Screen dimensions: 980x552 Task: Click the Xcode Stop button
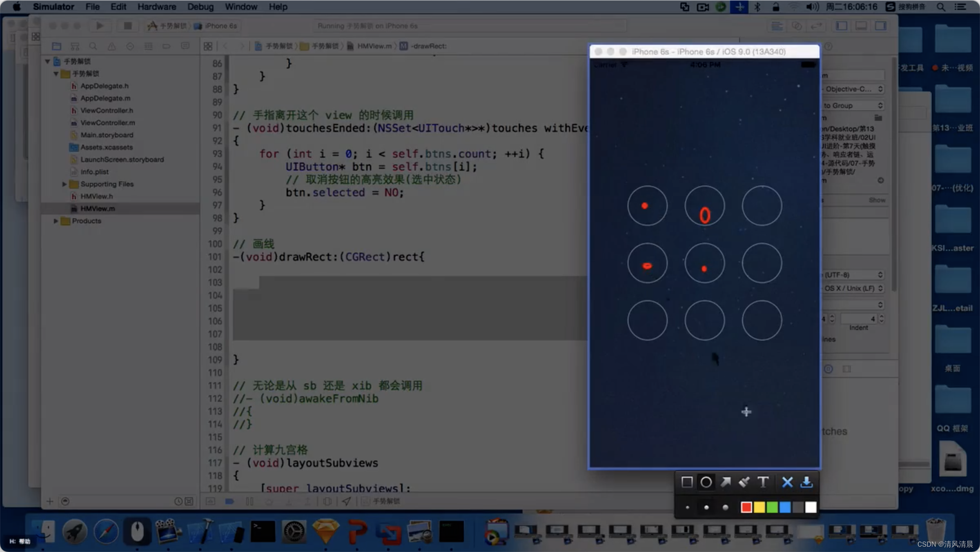click(x=127, y=26)
